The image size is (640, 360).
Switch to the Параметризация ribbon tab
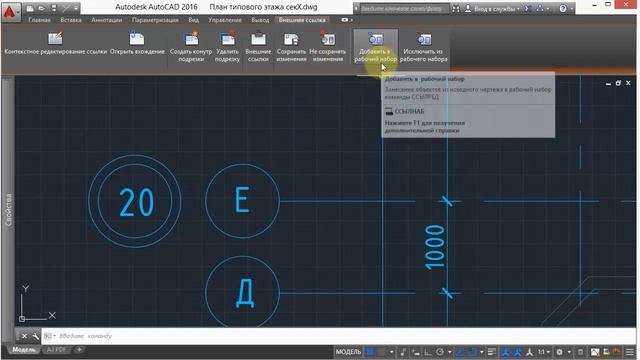point(155,20)
